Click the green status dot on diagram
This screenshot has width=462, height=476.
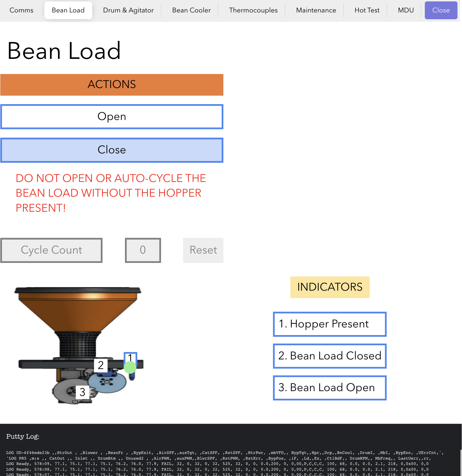click(x=130, y=368)
